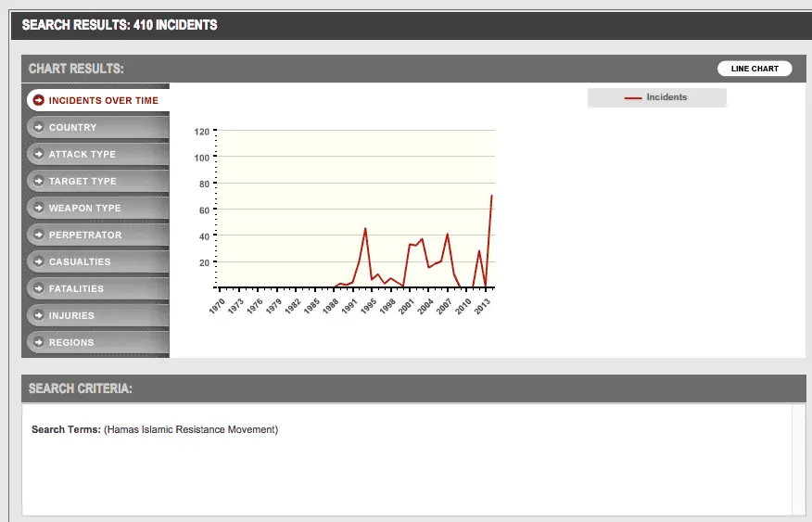Click the arrow icon beside Perpetrator
812x522 pixels.
coord(38,235)
